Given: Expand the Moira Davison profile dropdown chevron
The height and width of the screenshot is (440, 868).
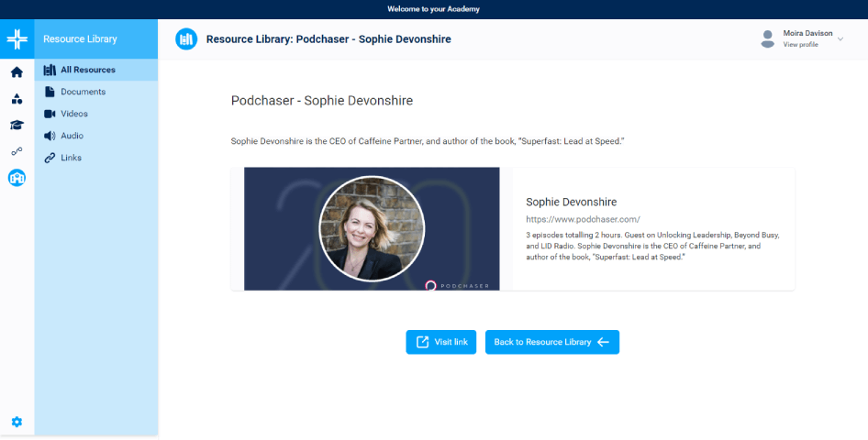Looking at the screenshot, I should coord(840,38).
